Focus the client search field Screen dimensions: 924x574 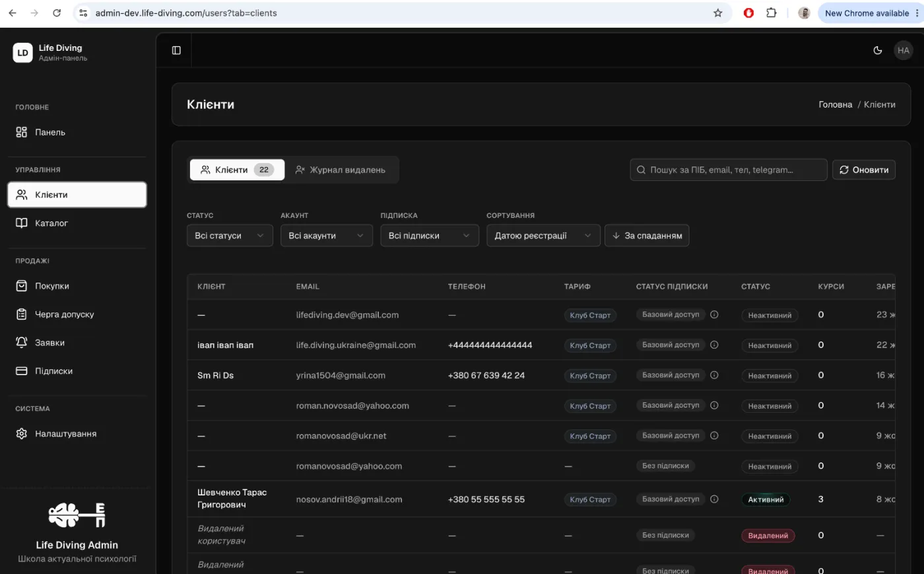pyautogui.click(x=729, y=170)
